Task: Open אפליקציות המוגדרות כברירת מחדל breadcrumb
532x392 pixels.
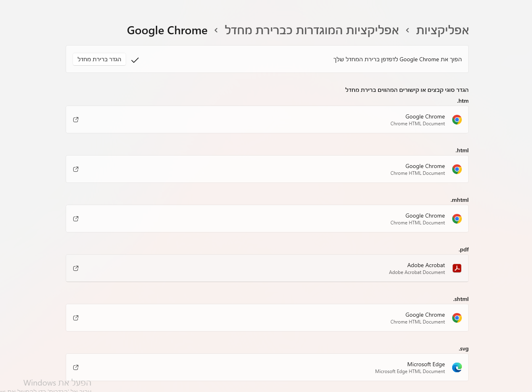Action: 312,30
